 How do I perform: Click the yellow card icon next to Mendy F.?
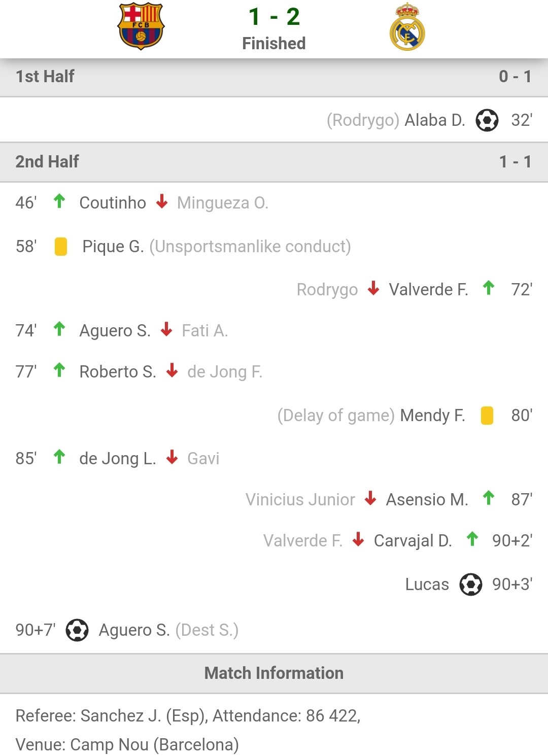point(487,415)
